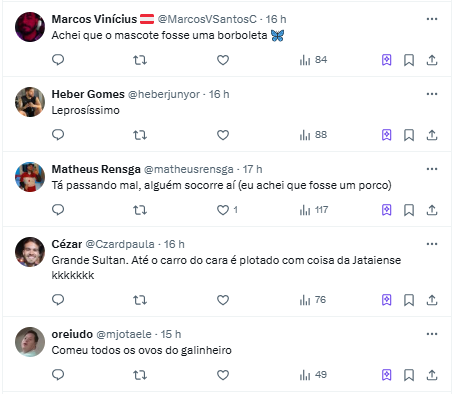Open Cézar's profile avatar
Image resolution: width=458 pixels, height=394 pixels.
[x=30, y=252]
